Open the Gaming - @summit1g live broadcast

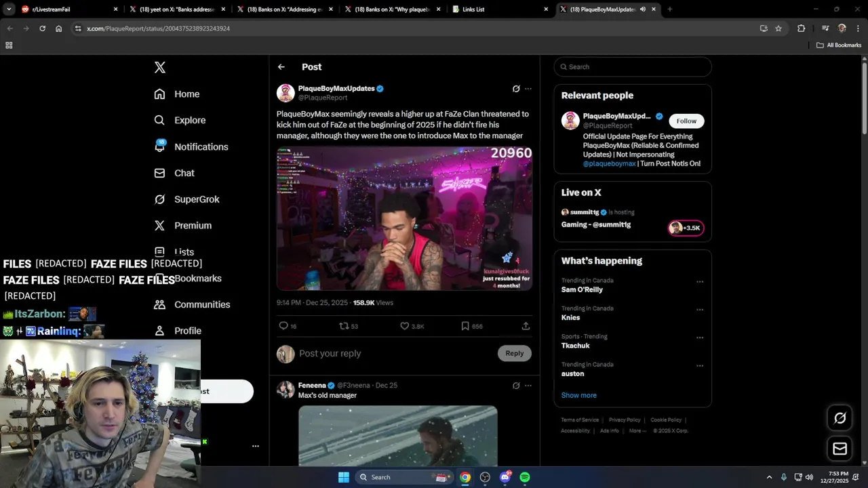(x=596, y=224)
